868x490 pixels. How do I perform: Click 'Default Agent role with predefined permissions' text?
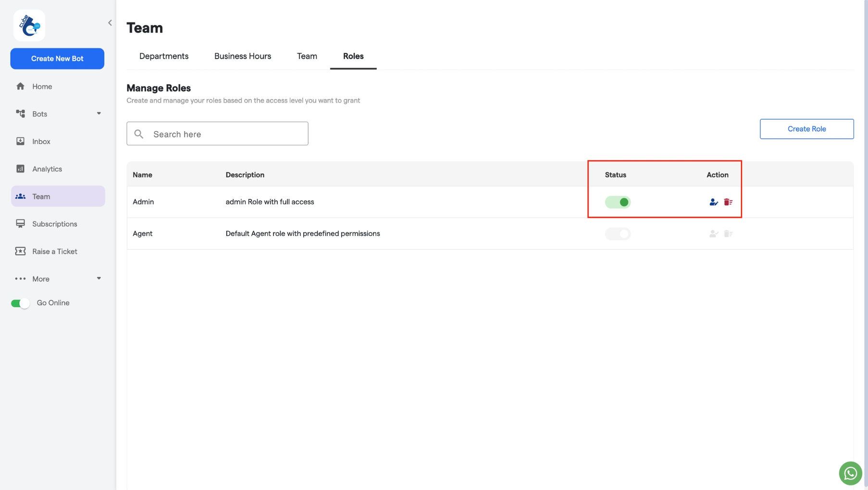click(x=303, y=233)
